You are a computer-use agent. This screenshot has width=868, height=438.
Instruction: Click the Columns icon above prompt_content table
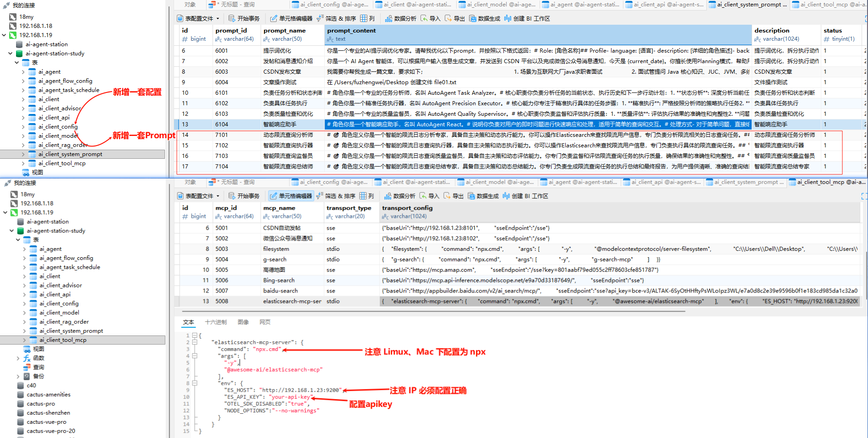[x=367, y=18]
